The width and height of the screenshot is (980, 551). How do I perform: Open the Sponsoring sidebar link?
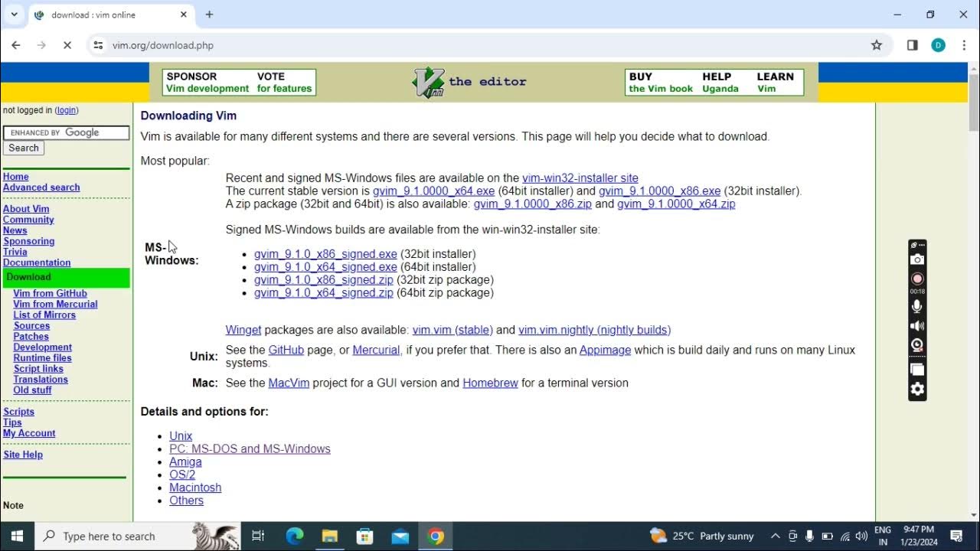[29, 241]
